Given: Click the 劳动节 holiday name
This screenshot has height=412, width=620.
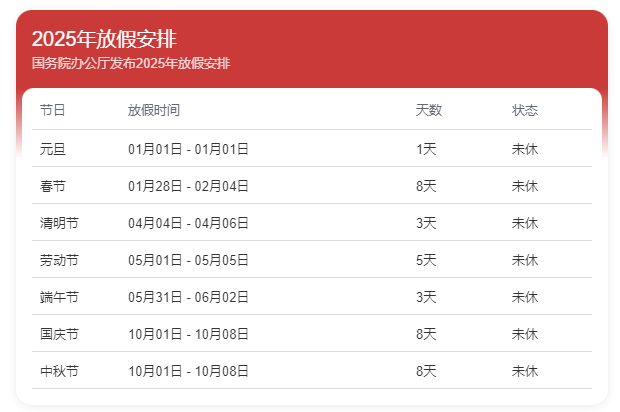Looking at the screenshot, I should click(x=59, y=260).
